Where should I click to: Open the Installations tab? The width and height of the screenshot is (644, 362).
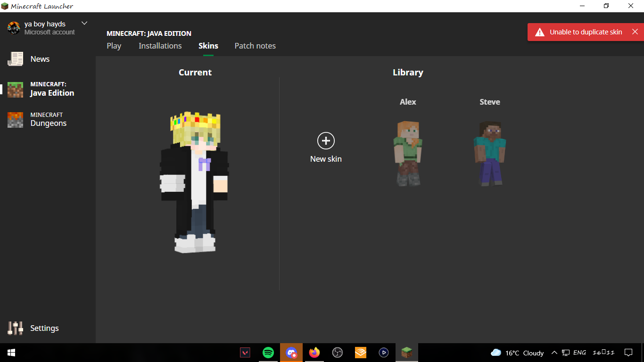(160, 46)
